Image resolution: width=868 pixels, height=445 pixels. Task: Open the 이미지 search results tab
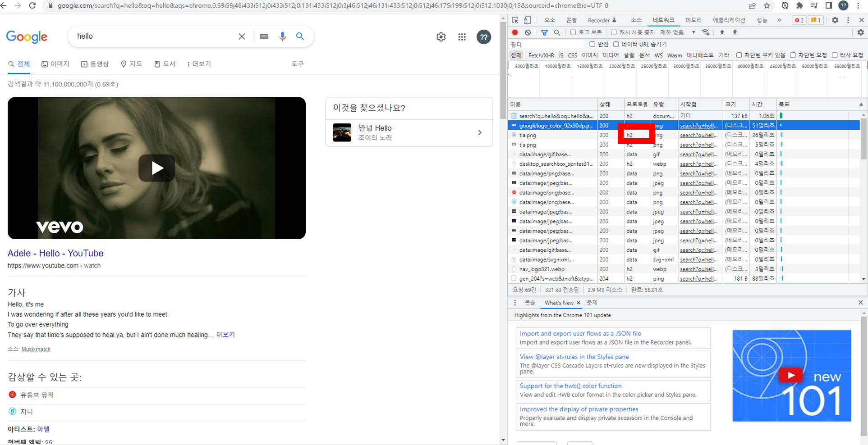tap(55, 64)
